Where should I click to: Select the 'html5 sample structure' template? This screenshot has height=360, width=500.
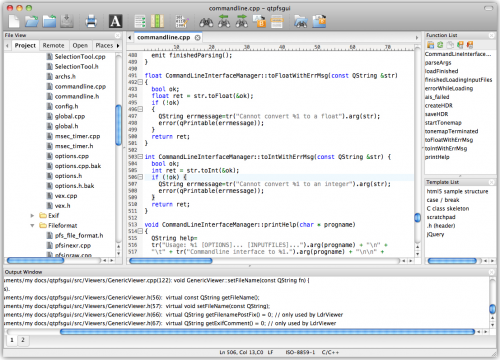(457, 192)
